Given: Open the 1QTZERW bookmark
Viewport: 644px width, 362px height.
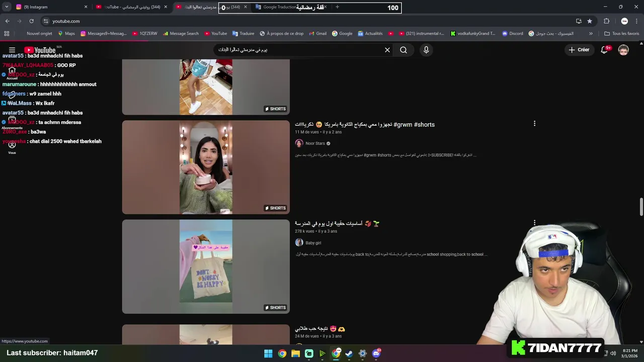Looking at the screenshot, I should tap(144, 34).
